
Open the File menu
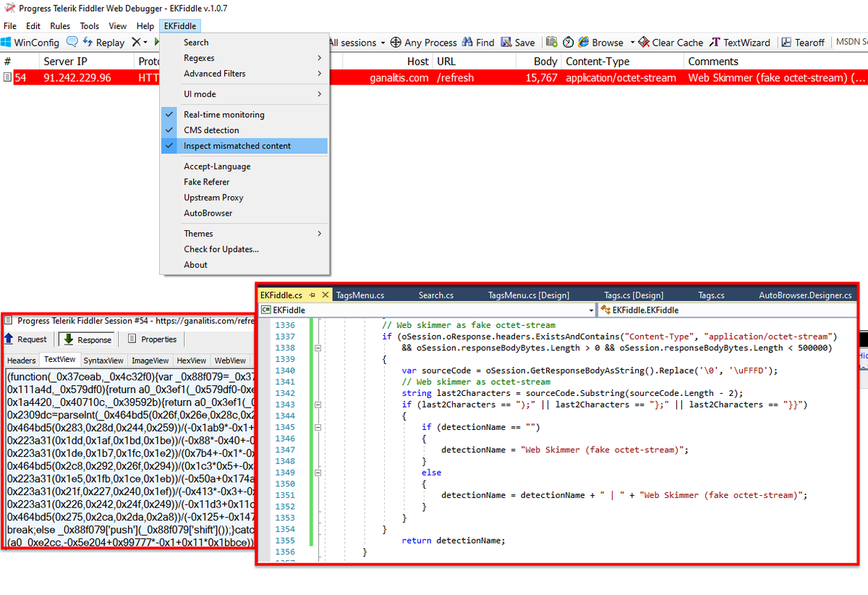pos(10,26)
